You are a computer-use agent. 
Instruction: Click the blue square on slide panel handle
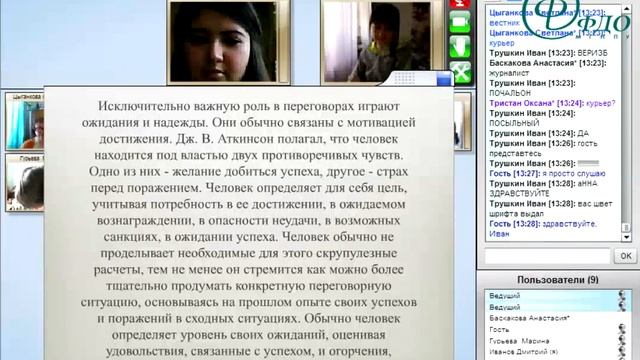[x=444, y=79]
